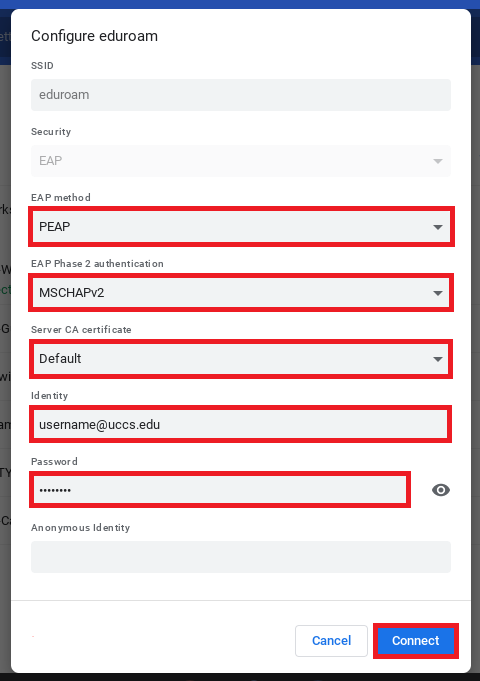Click the greyed arrow in Security field
Screen dimensions: 480x681
tap(438, 161)
